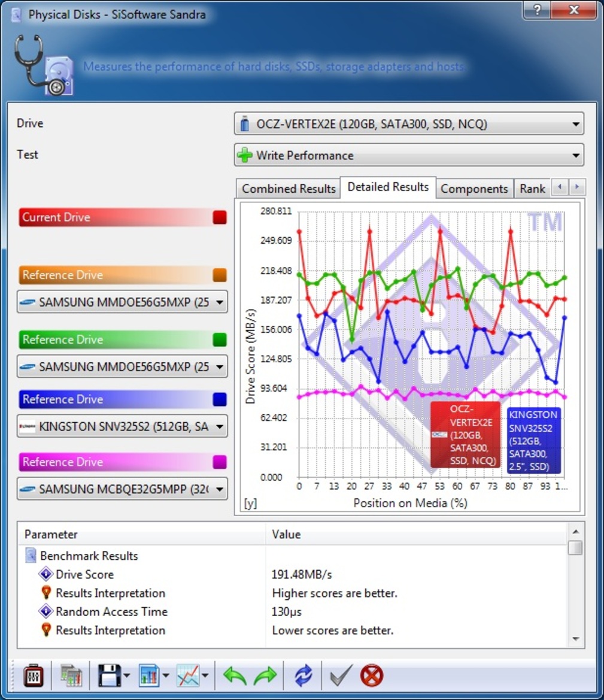Image resolution: width=604 pixels, height=700 pixels.
Task: Click the bar chart options icon
Action: [x=149, y=675]
